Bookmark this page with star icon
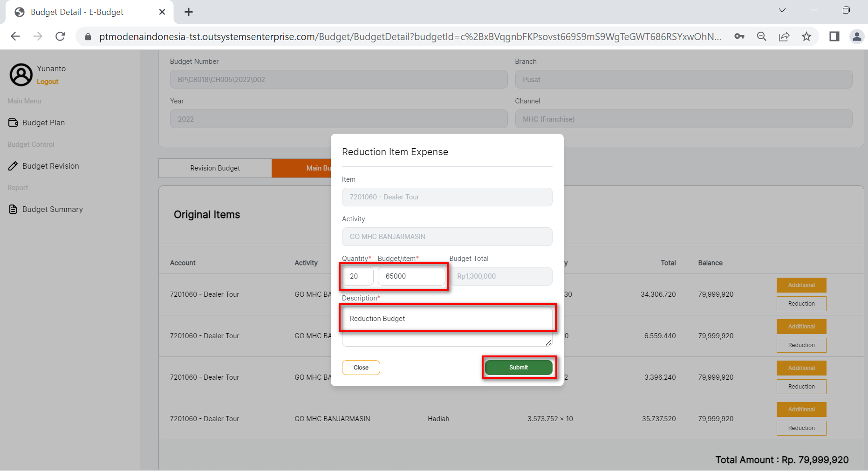The height and width of the screenshot is (471, 868). [806, 36]
